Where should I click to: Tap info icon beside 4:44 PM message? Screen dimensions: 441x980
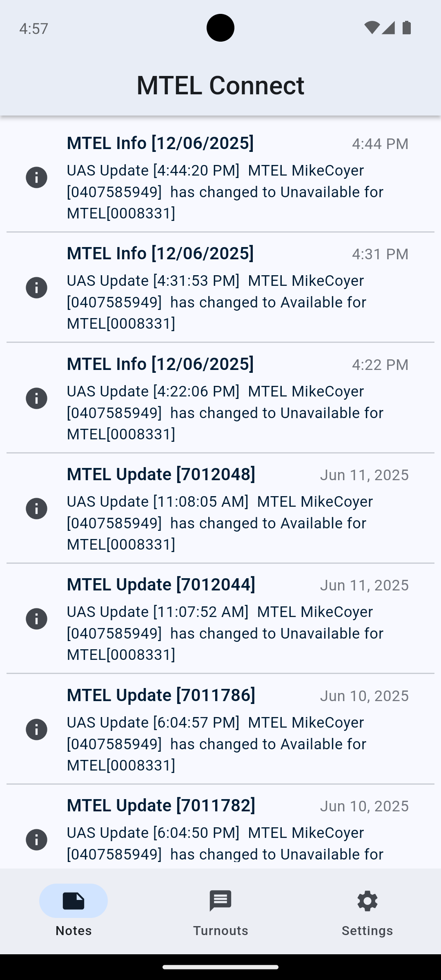click(x=36, y=178)
